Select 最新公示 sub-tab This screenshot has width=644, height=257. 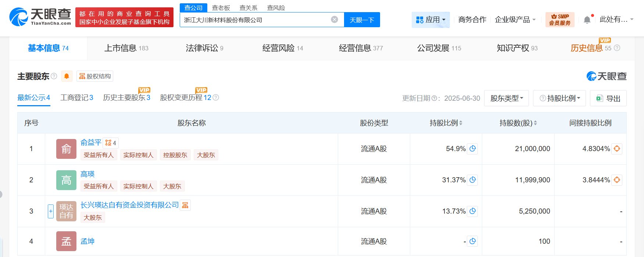(34, 97)
